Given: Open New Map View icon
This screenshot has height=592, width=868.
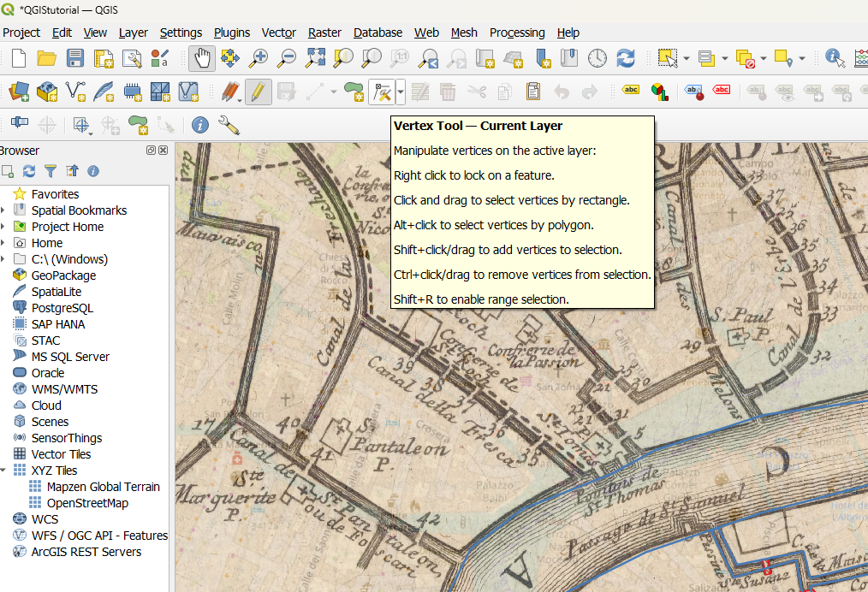Looking at the screenshot, I should [485, 58].
